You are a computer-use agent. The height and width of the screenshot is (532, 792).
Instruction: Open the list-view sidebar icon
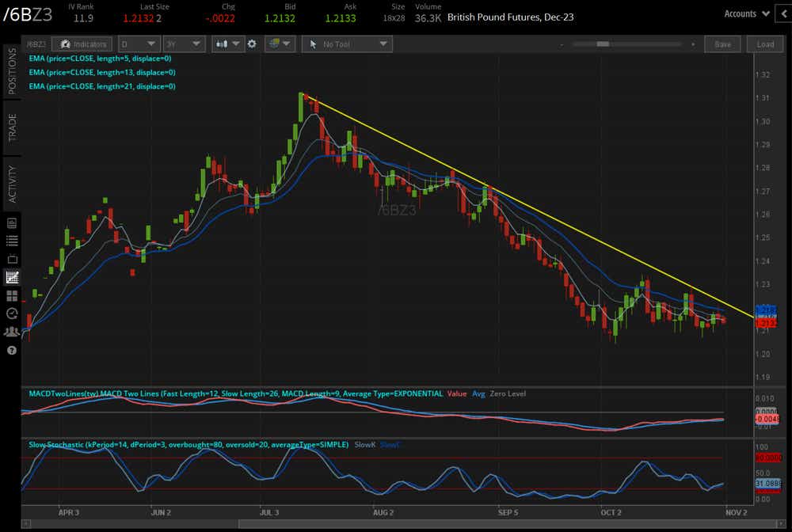coord(12,241)
